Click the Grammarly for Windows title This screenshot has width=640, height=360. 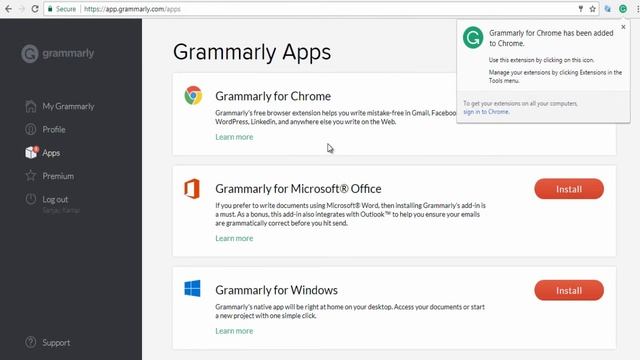[276, 290]
